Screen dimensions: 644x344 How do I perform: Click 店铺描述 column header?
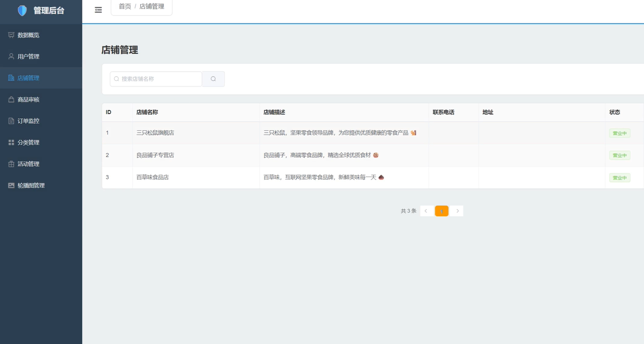click(274, 112)
